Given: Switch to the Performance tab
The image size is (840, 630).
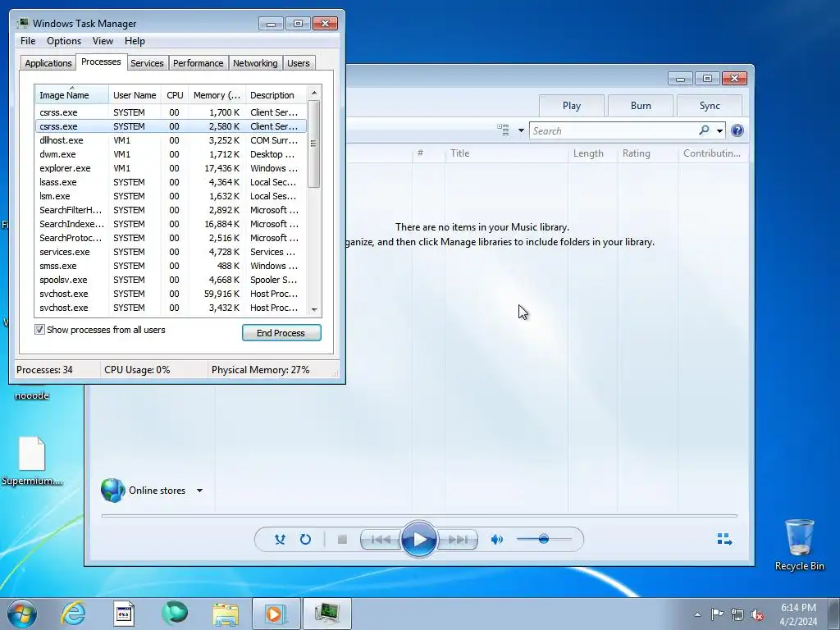Looking at the screenshot, I should (x=199, y=63).
